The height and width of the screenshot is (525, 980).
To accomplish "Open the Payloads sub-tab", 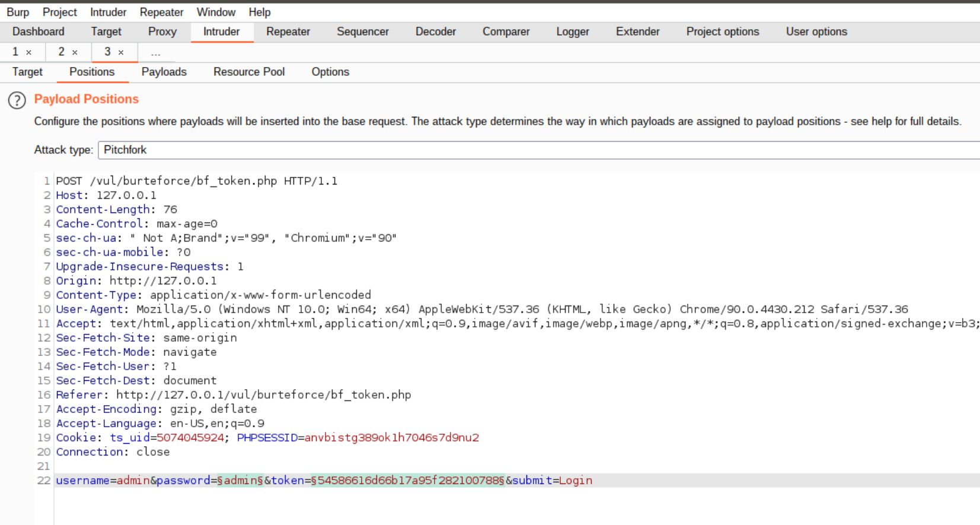I will click(164, 72).
